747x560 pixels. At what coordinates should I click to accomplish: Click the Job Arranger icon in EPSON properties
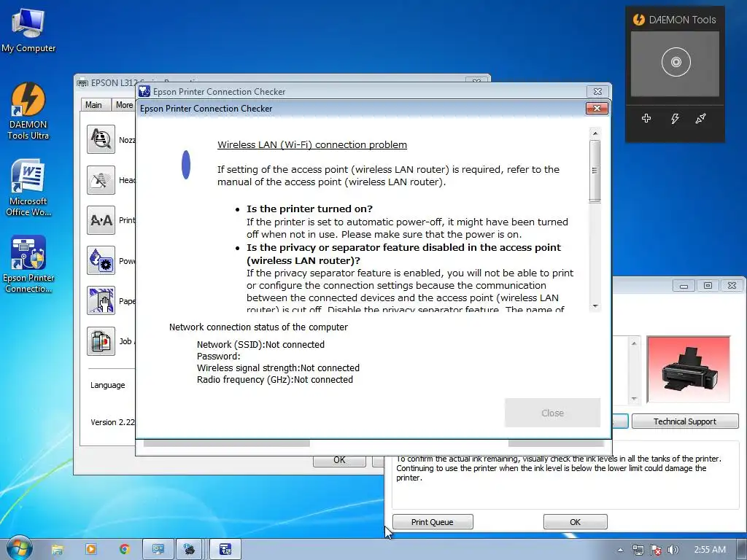(101, 341)
